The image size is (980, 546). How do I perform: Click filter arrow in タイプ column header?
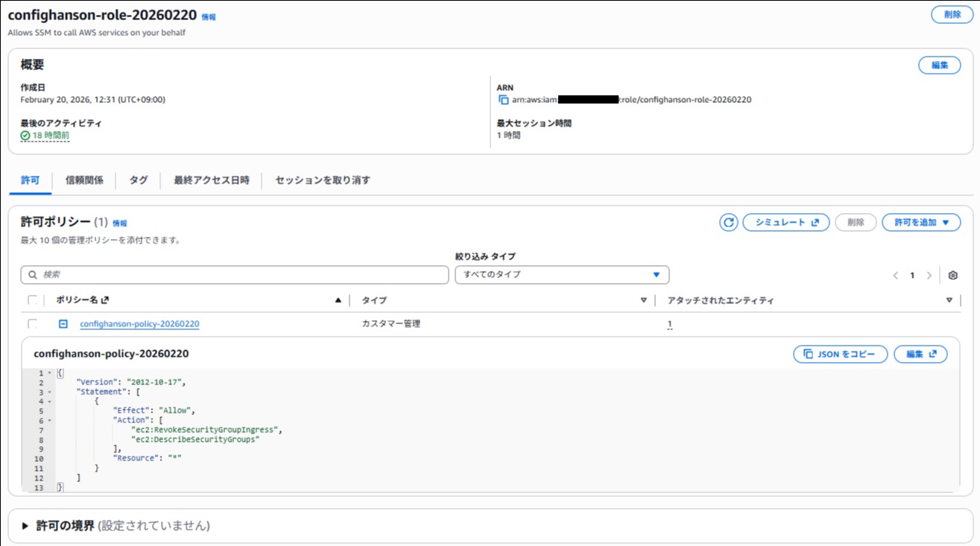click(644, 300)
